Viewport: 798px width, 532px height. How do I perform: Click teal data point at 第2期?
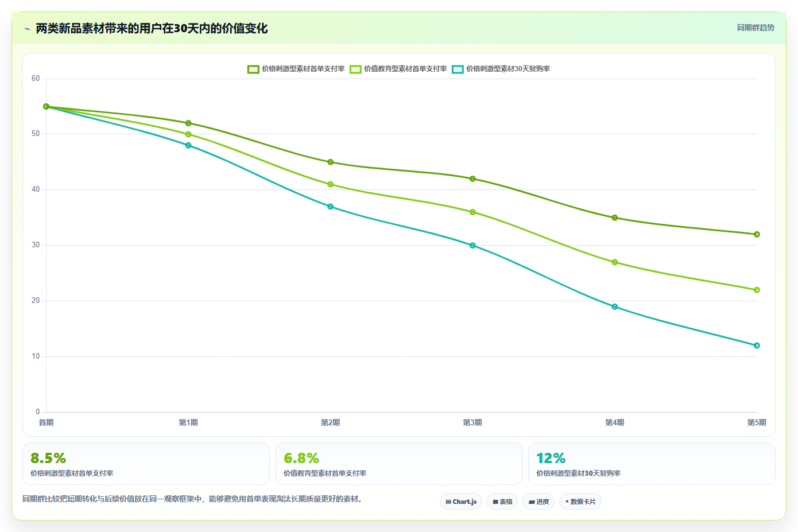point(331,207)
